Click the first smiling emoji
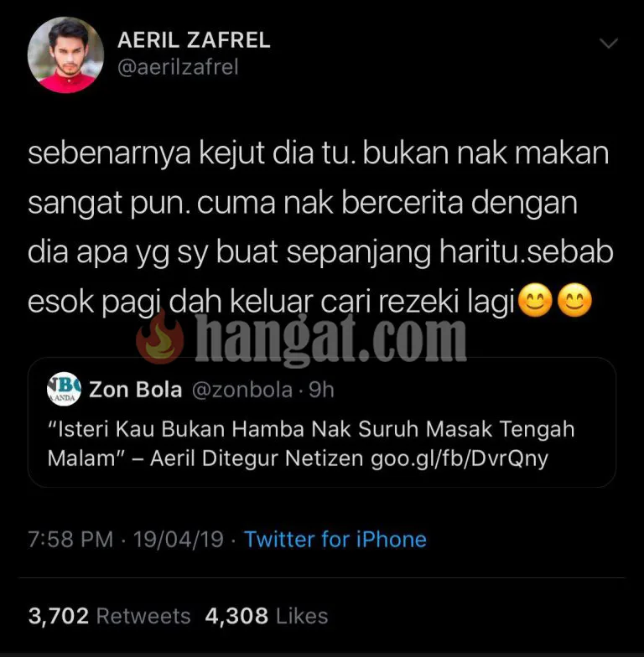Screen dimensions: 644x657 [535, 300]
